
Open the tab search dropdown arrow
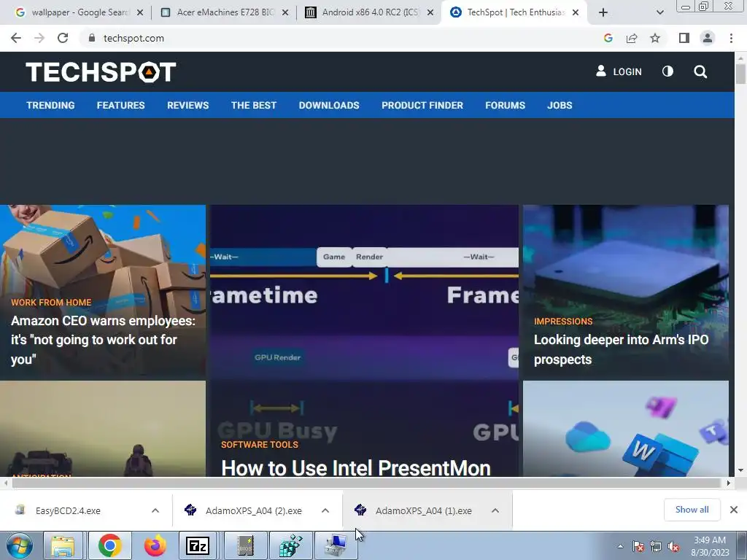coord(659,12)
